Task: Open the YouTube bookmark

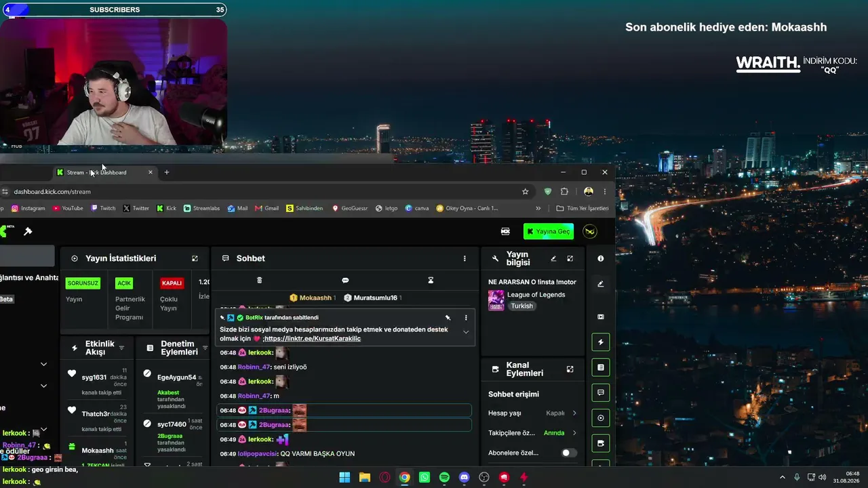Action: 68,209
